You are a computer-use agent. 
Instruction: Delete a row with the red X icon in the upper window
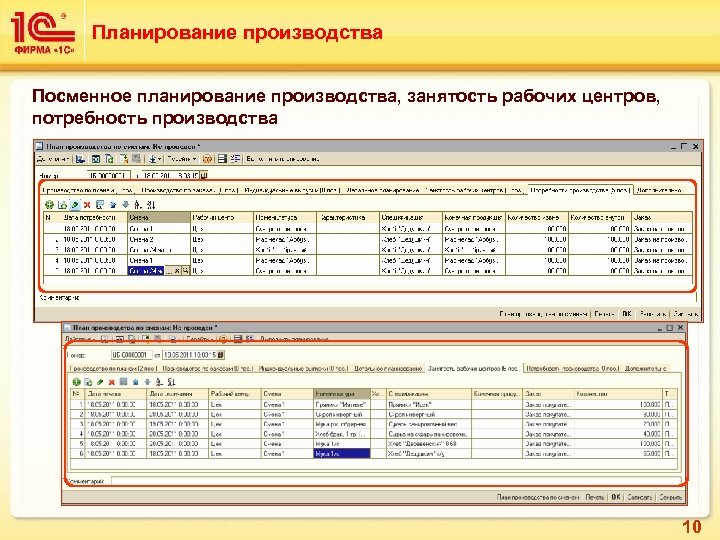tap(87, 205)
